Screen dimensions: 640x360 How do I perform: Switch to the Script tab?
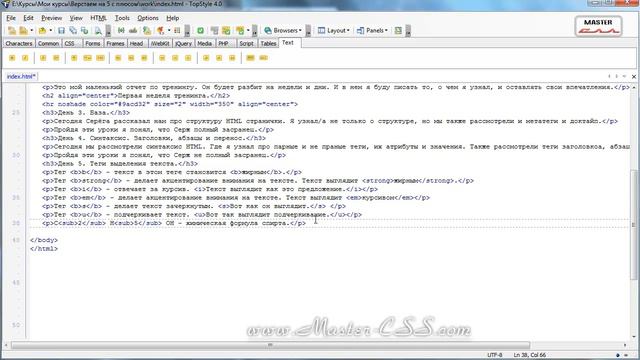[x=246, y=43]
